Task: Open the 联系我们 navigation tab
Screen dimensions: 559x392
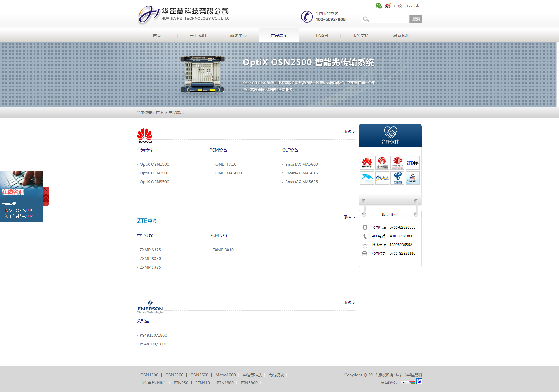Action: (401, 35)
